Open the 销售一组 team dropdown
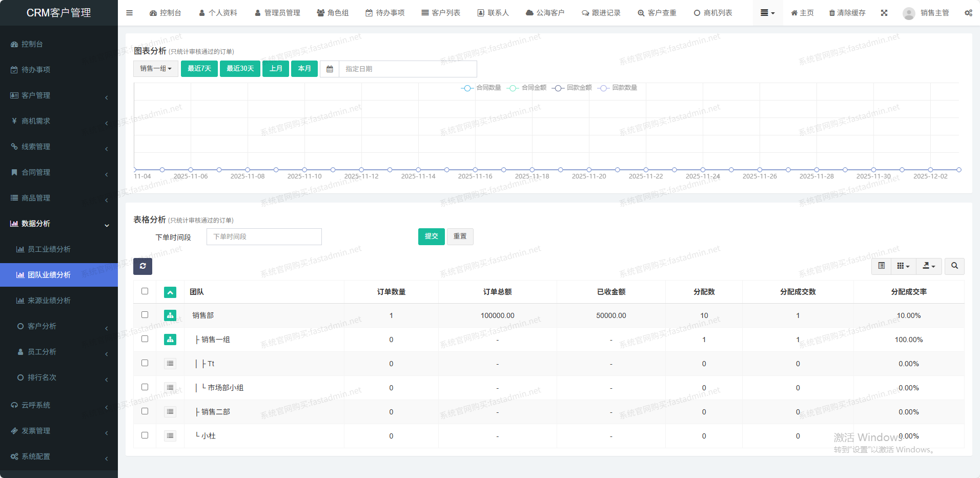The image size is (980, 478). point(156,69)
